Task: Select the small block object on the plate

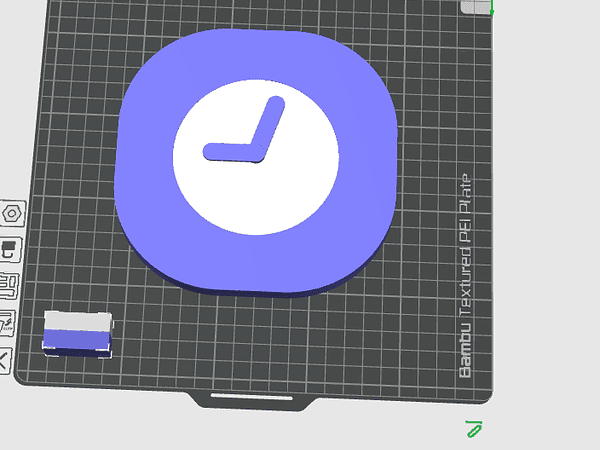Action: click(77, 333)
